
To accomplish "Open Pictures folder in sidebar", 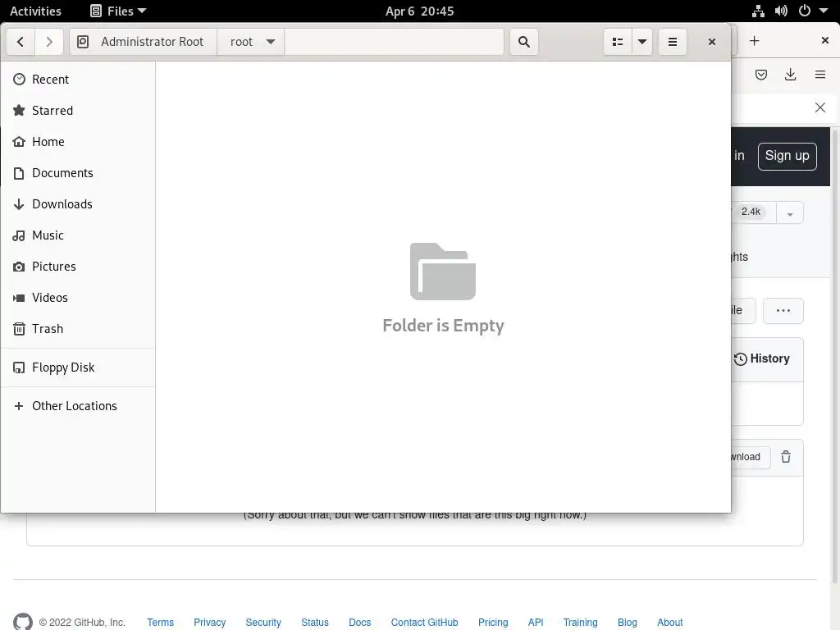I will pos(78,267).
